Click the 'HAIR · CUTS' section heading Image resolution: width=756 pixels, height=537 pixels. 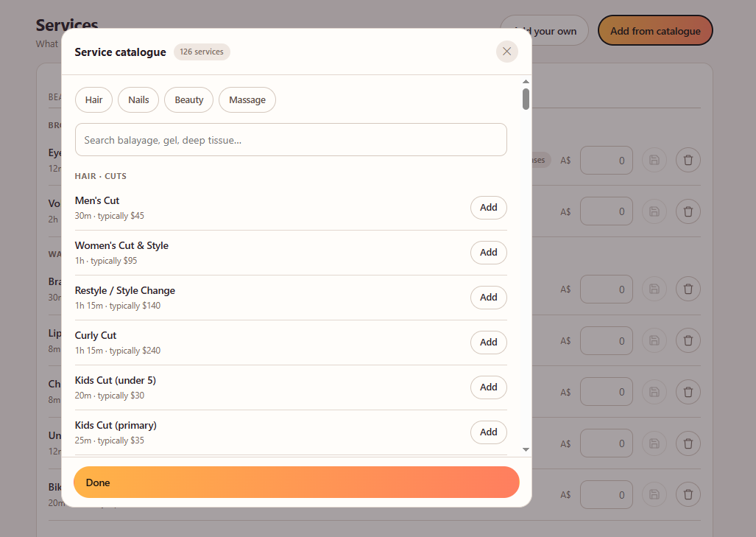[x=100, y=176]
